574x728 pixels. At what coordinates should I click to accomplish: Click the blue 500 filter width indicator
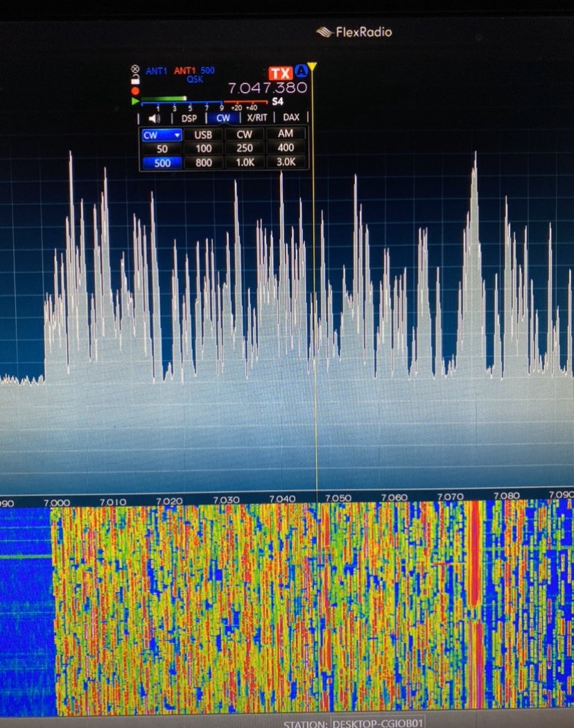(207, 70)
